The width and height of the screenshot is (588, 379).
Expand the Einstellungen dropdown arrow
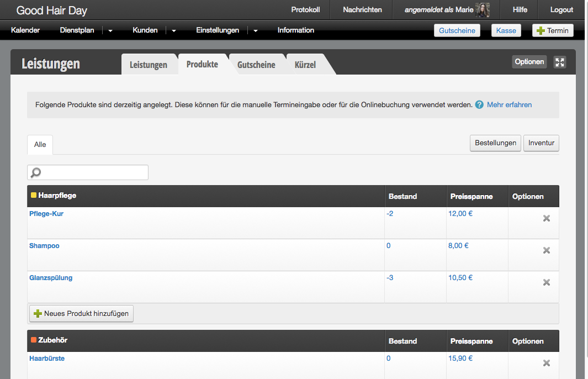click(256, 31)
